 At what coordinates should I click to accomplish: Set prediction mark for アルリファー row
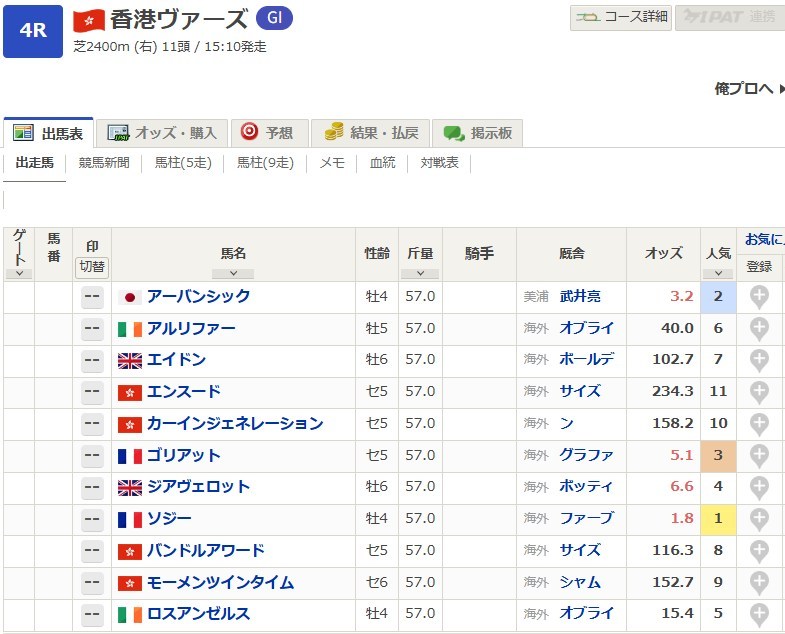click(x=92, y=328)
